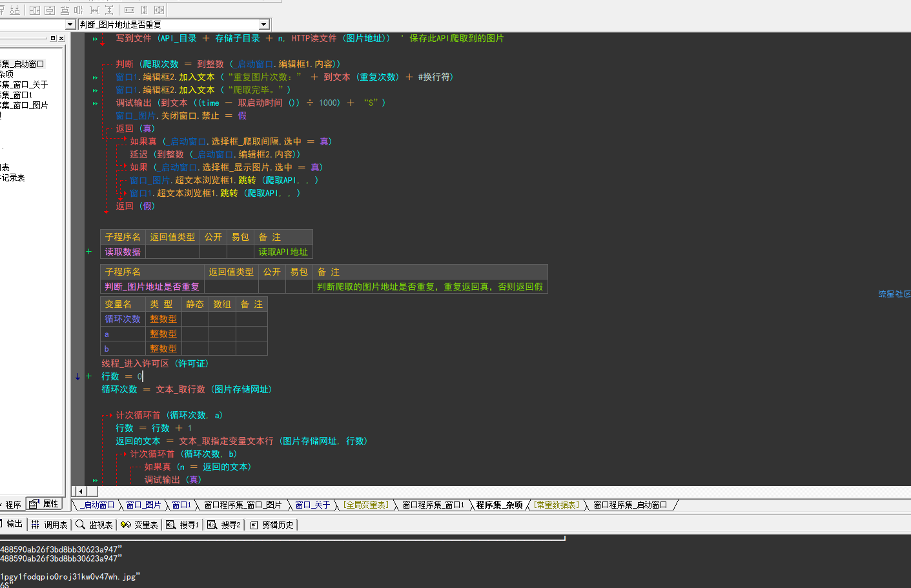
Task: Toggle the 易包 cell for subroutine 读取数据
Action: tap(240, 252)
